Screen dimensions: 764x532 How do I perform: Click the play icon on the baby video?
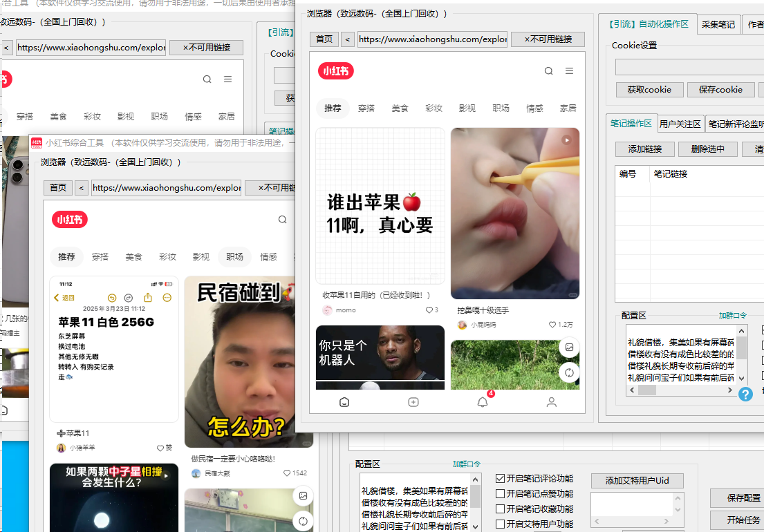[566, 140]
